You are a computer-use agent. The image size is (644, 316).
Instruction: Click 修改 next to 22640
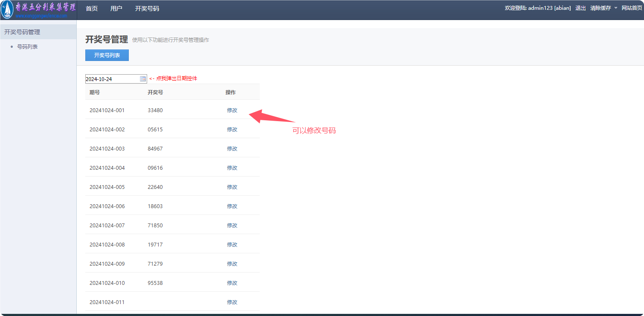pos(232,187)
